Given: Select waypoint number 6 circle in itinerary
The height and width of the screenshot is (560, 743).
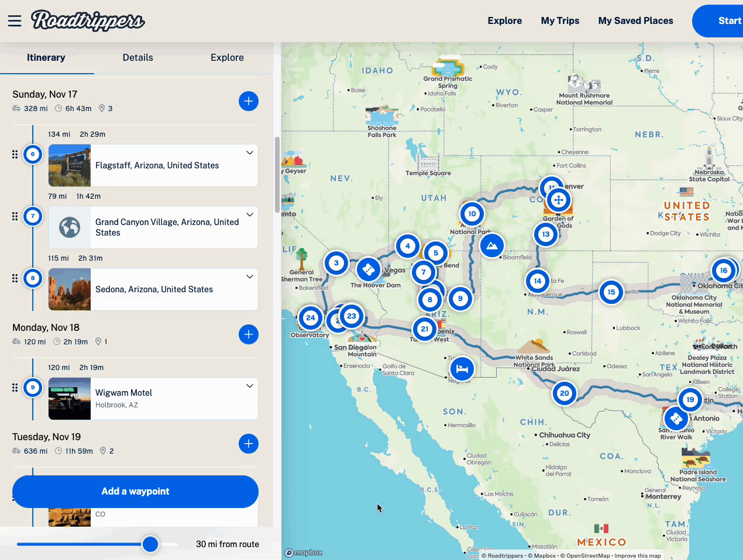Looking at the screenshot, I should [33, 154].
